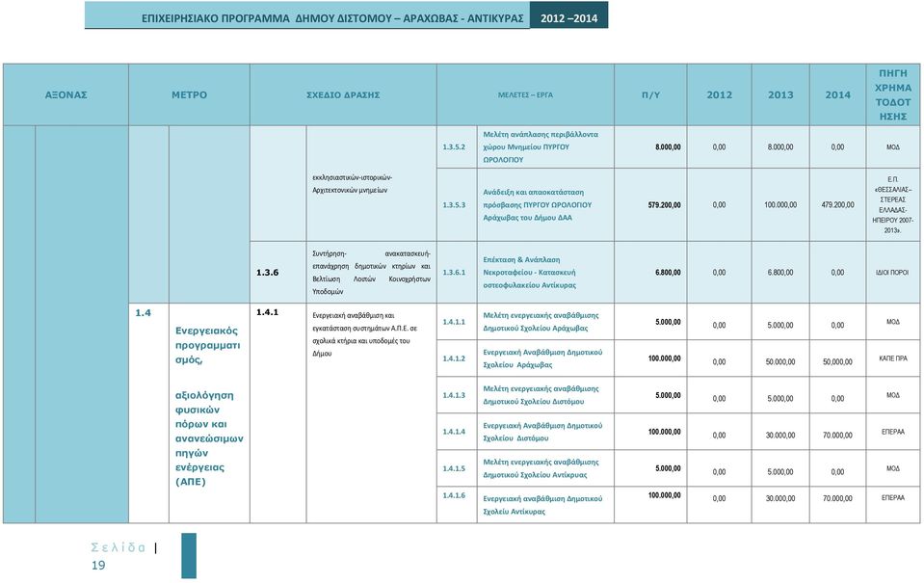Click the ΕΠΕΡΑΑ source in row 1.4.1.6
Screen dimensions: 924x583
click(893, 497)
